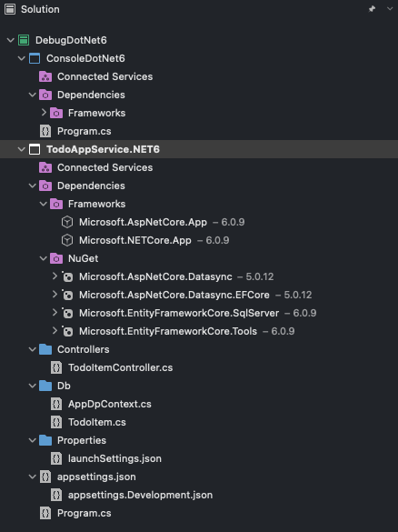Open the Solution panel options chevron
Image resolution: width=398 pixels, height=532 pixels.
390,9
